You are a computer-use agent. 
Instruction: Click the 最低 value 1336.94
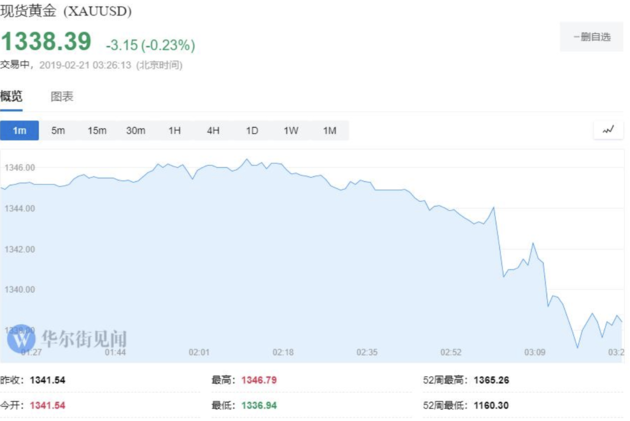coord(263,405)
